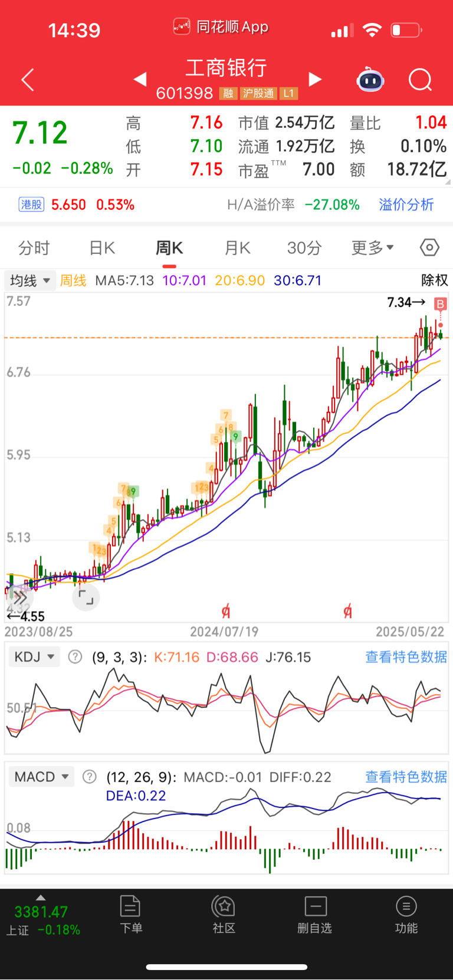Select the 周K tab
The height and width of the screenshot is (980, 453).
pyautogui.click(x=169, y=248)
